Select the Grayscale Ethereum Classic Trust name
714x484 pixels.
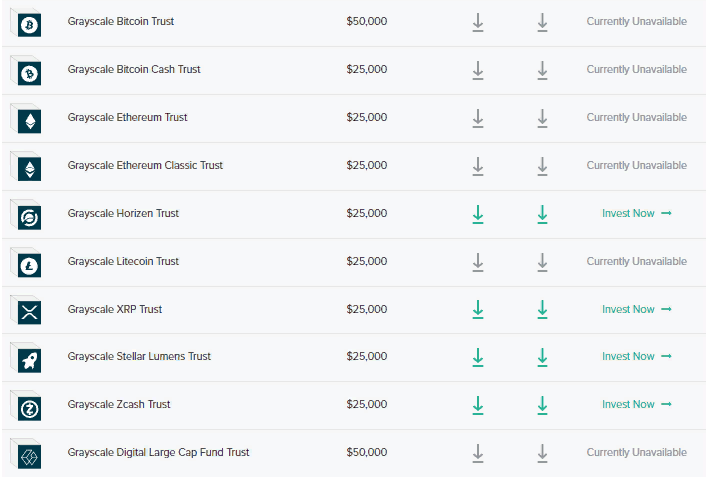pyautogui.click(x=145, y=165)
